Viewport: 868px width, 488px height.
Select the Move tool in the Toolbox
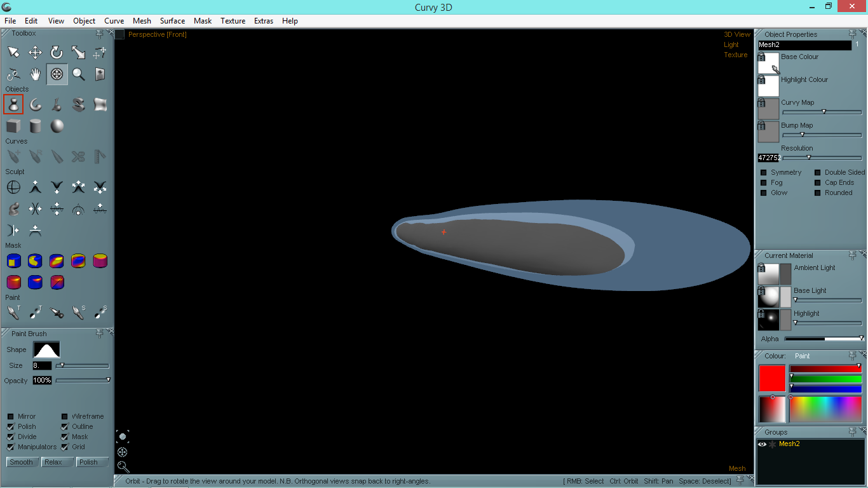point(35,53)
